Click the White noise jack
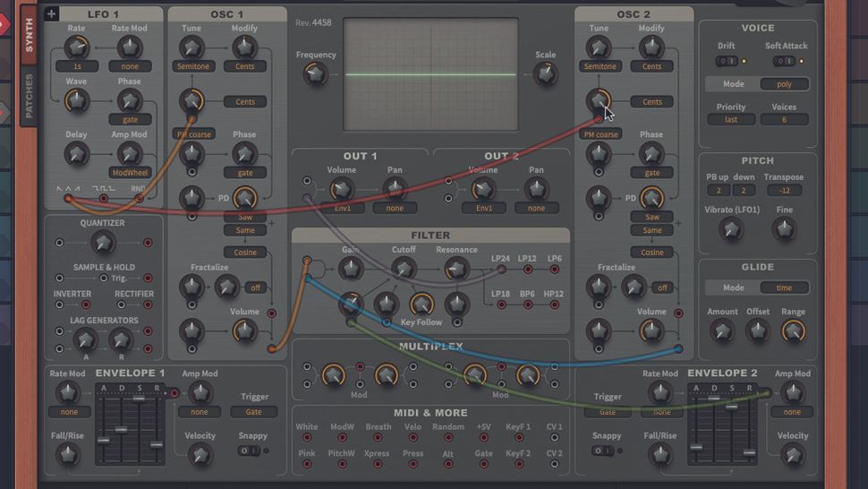Viewport: 868px width, 489px height. pyautogui.click(x=307, y=437)
